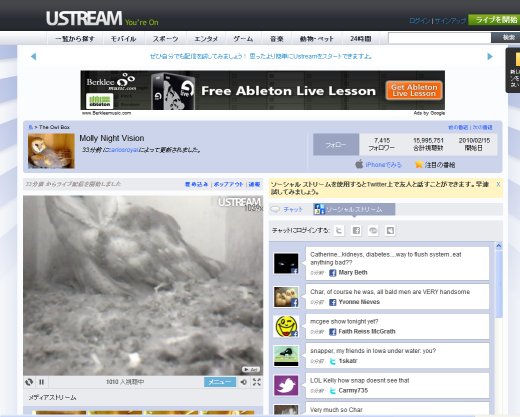The image size is (520, 417).
Task: Click the announcement banner text link
Action: pyautogui.click(x=261, y=56)
